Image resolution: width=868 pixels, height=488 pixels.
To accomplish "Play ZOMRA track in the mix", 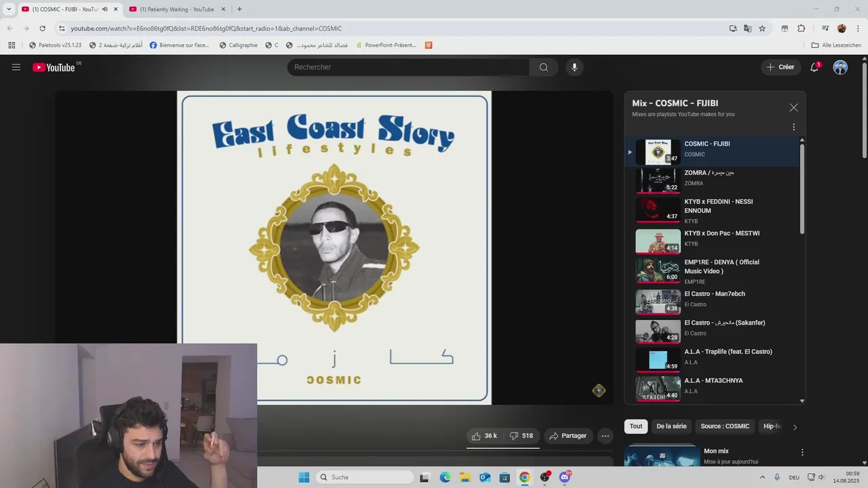I will [x=712, y=180].
